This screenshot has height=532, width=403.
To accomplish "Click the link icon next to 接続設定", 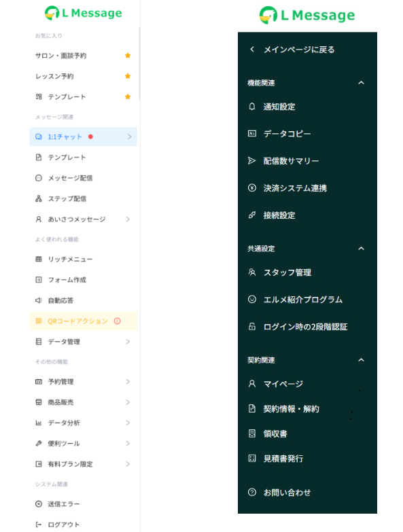I will pyautogui.click(x=251, y=215).
